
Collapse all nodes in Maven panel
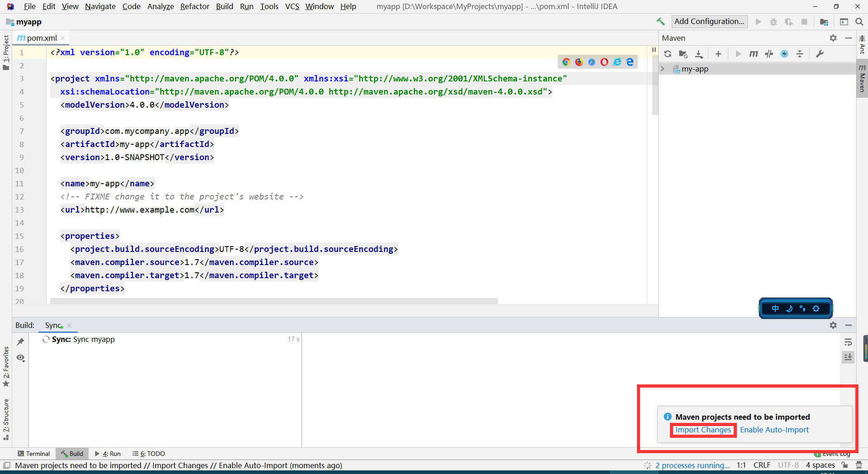(x=800, y=54)
